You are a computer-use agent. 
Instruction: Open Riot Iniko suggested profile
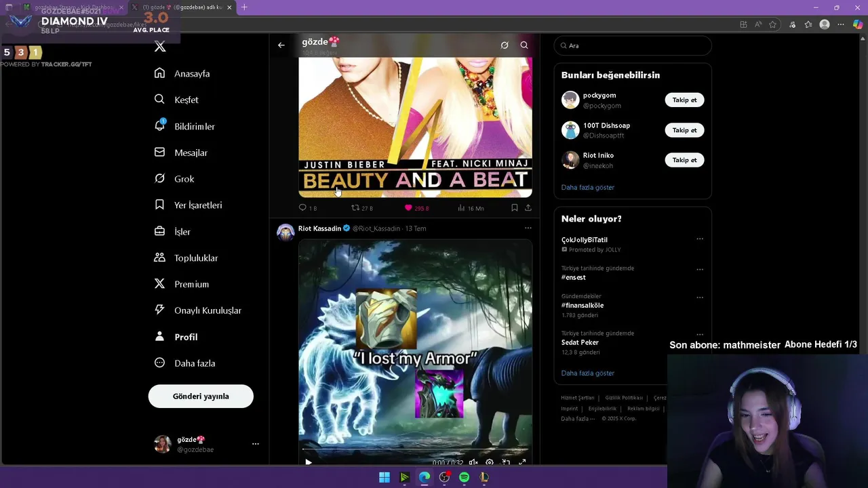[x=598, y=155]
